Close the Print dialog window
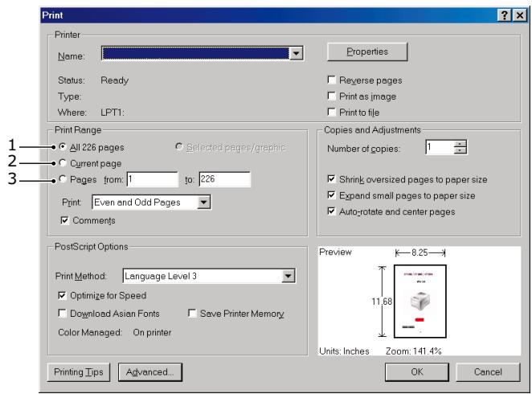Screen dimensions: 532x394 click(520, 15)
